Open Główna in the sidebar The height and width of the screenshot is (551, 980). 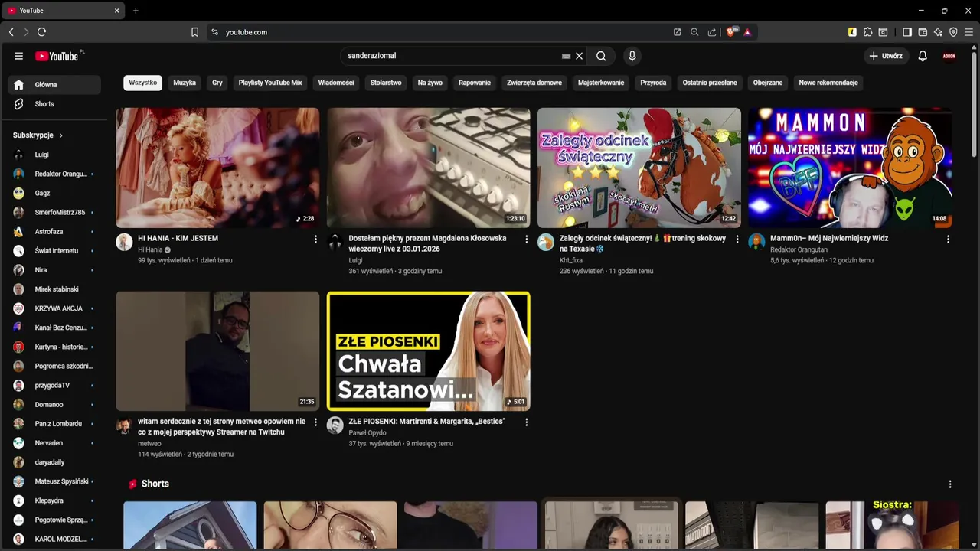coord(55,85)
